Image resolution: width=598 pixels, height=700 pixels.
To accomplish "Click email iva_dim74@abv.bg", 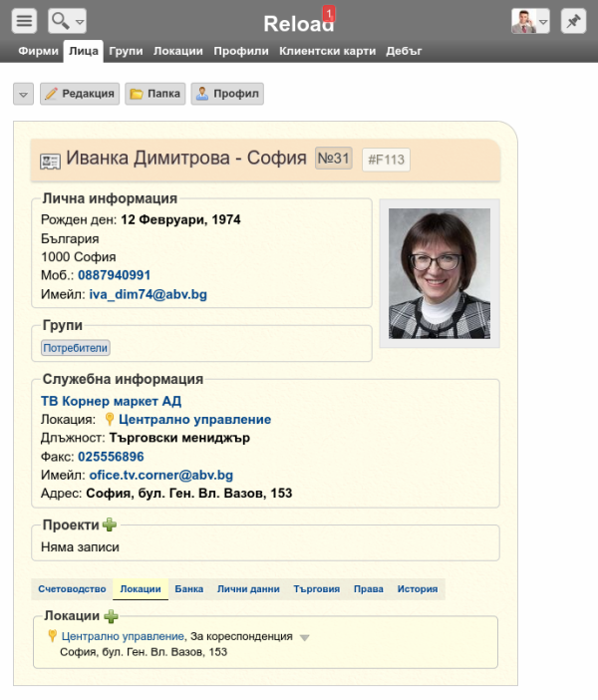I will pos(149,294).
